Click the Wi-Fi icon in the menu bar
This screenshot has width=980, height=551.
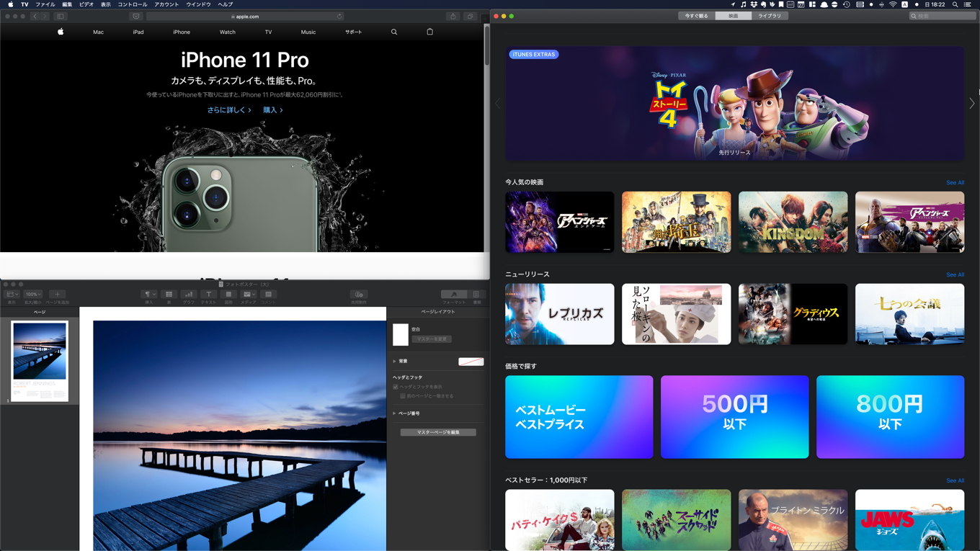(893, 4)
